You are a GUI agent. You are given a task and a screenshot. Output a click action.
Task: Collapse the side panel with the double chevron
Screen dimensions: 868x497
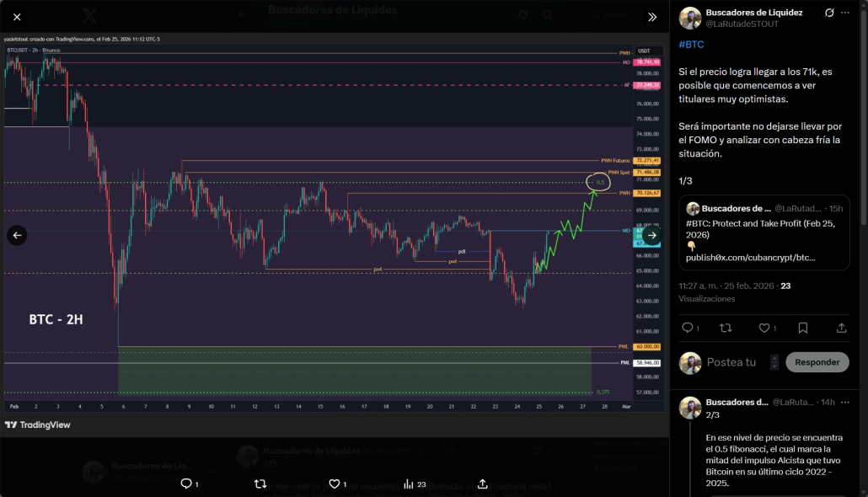pos(652,17)
